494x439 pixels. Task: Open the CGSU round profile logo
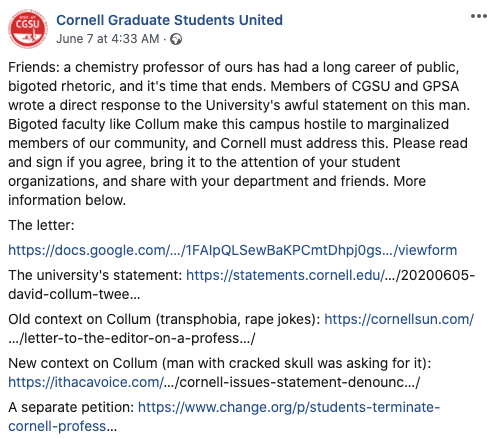click(x=28, y=29)
